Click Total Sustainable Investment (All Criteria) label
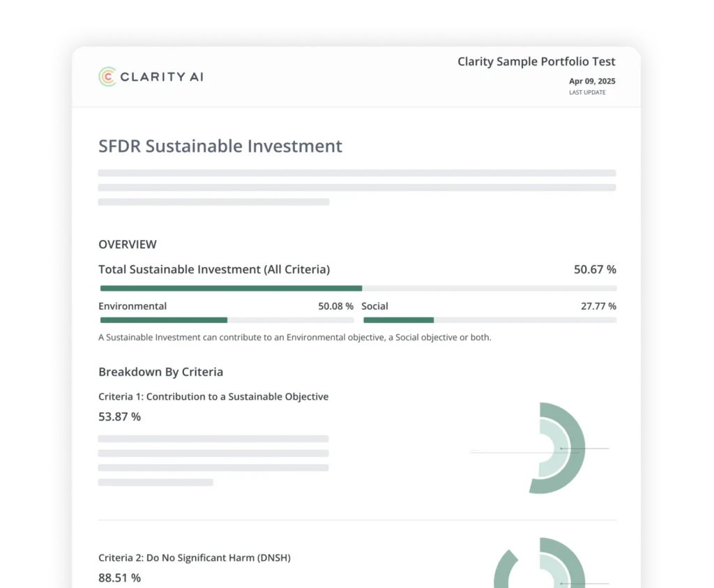Image resolution: width=714 pixels, height=588 pixels. click(x=214, y=270)
